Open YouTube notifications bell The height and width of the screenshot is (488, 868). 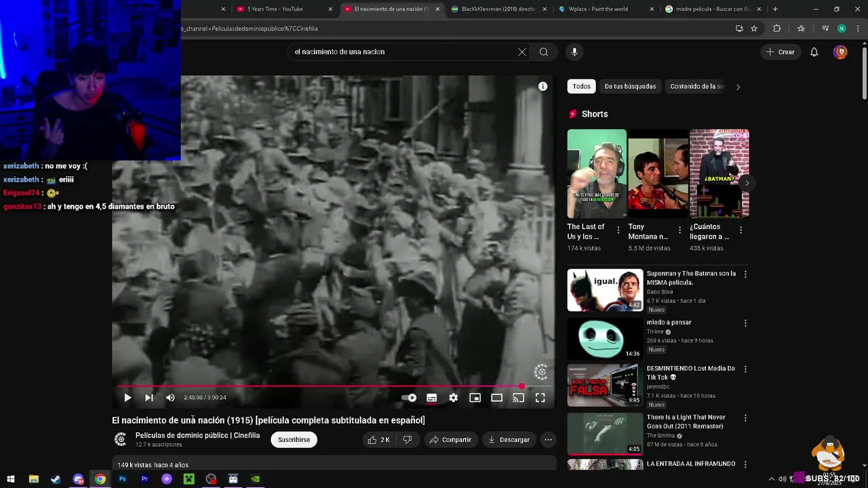click(x=814, y=52)
